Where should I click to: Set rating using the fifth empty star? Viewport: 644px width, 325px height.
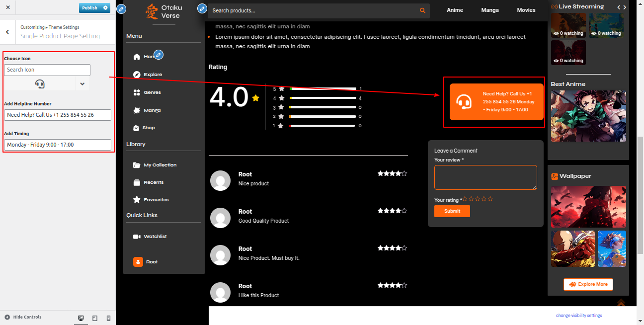tap(490, 199)
